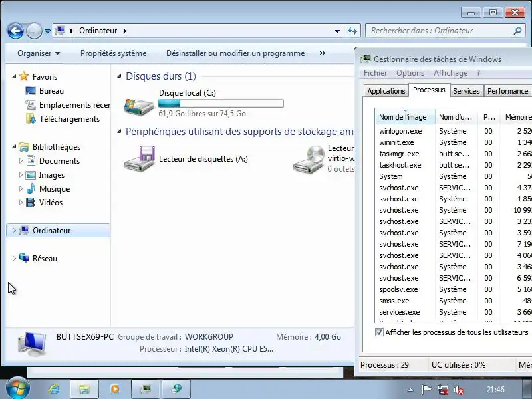The image size is (532, 399).
Task: Collapse the Favoris tree section
Action: pos(14,76)
